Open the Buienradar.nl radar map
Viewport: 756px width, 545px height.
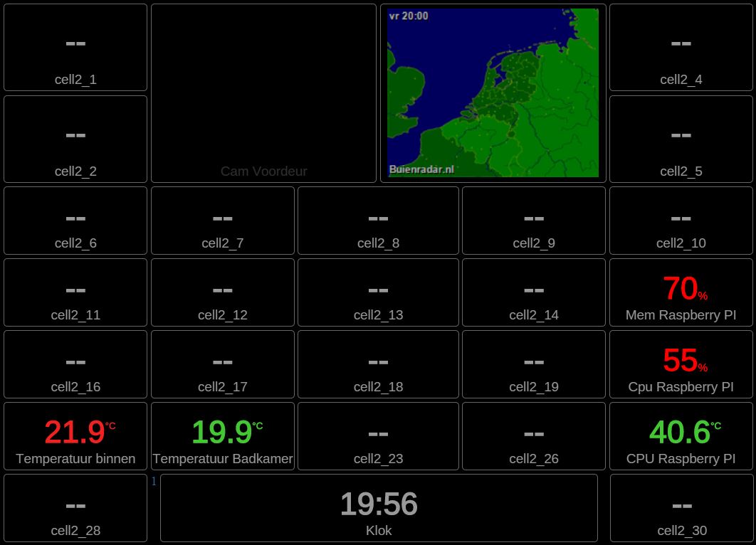point(493,92)
